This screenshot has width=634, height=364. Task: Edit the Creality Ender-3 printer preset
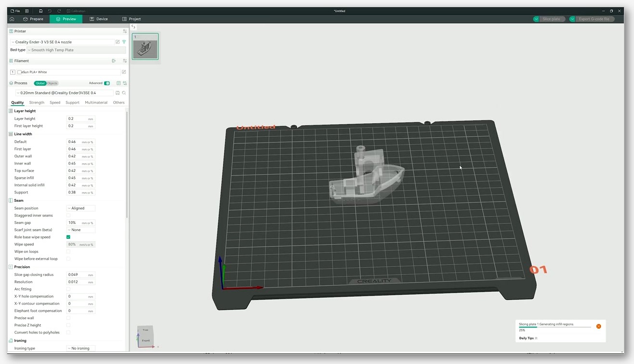(x=118, y=42)
